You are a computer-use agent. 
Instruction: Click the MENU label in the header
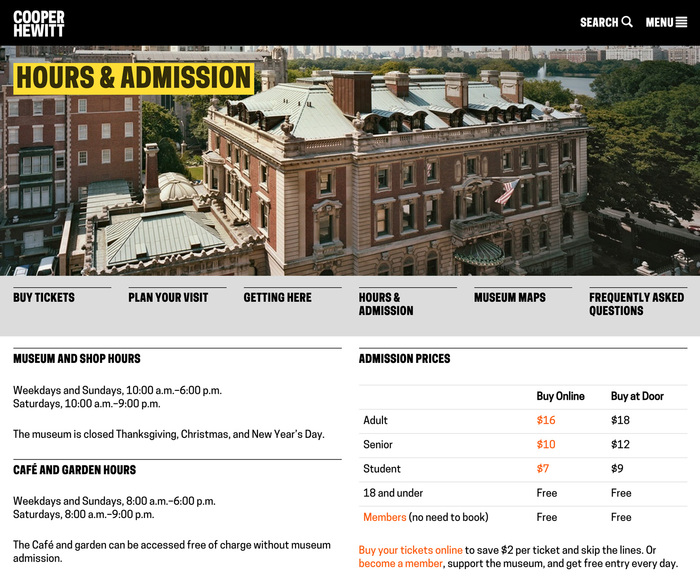(x=659, y=22)
